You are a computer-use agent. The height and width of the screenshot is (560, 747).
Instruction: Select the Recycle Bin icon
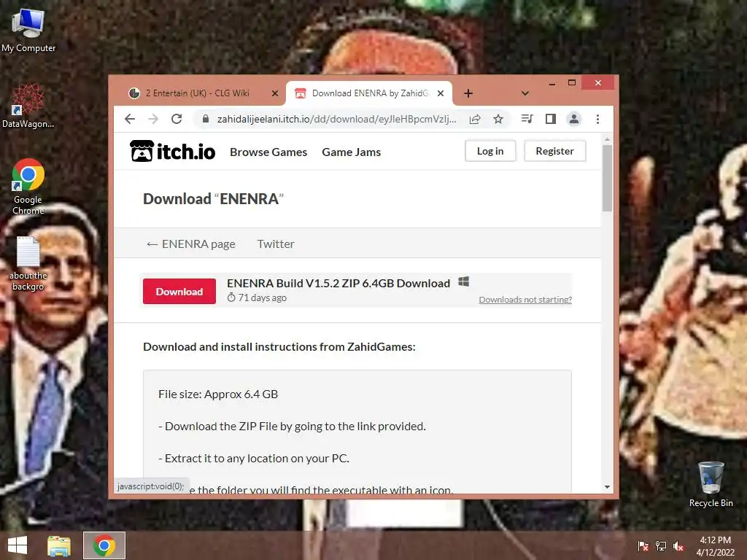711,485
